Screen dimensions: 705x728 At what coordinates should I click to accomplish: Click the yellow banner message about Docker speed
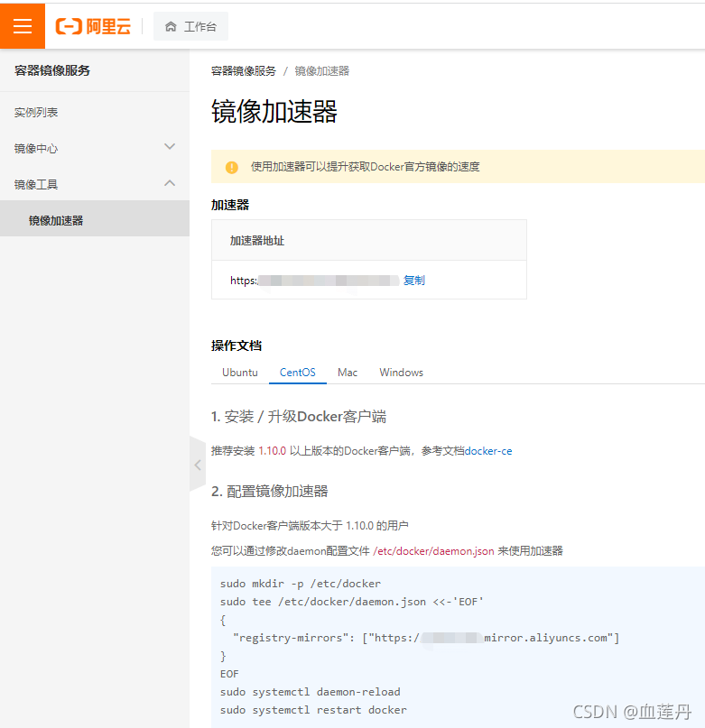pyautogui.click(x=366, y=167)
